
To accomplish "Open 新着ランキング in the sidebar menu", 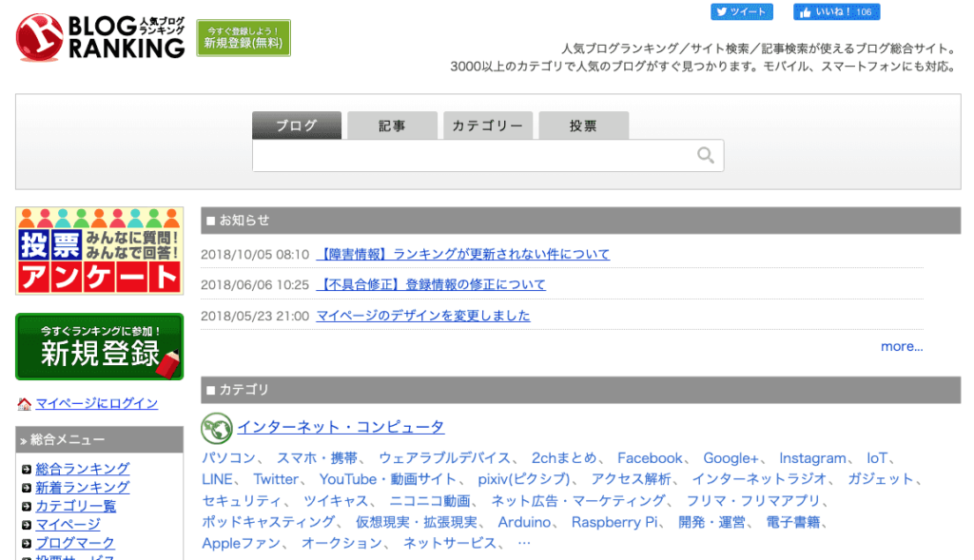I will click(x=83, y=488).
